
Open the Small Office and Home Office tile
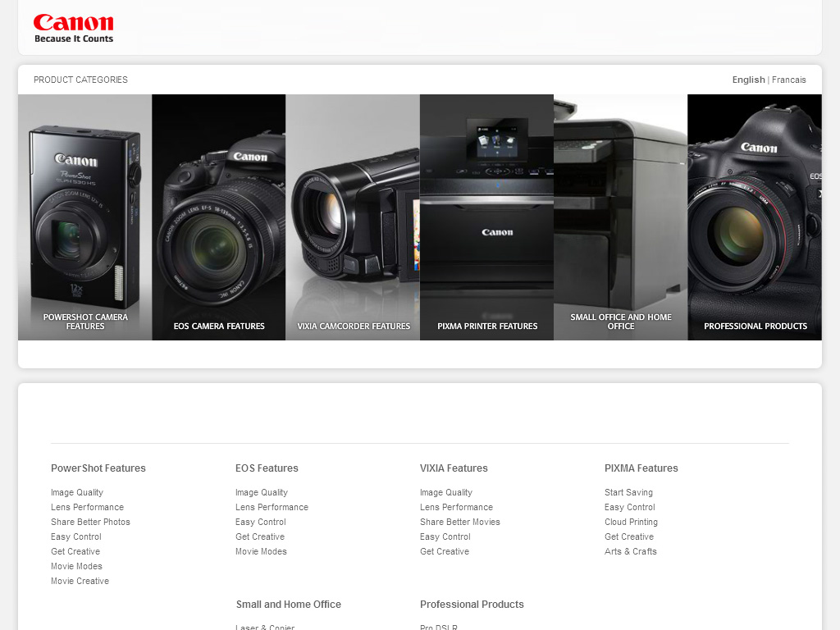[x=621, y=217]
